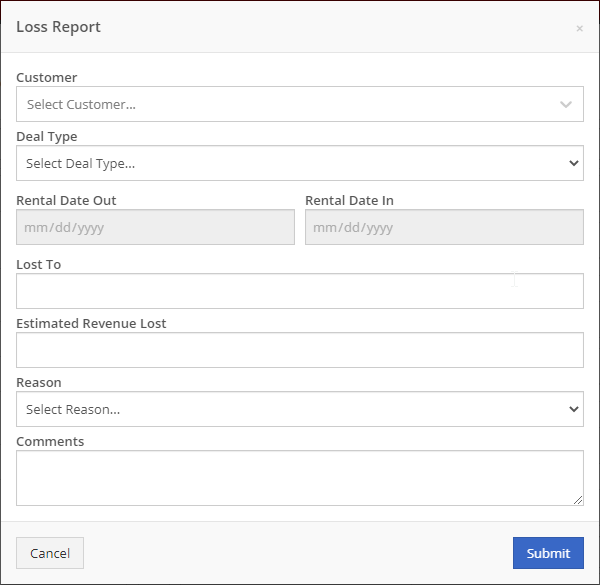The width and height of the screenshot is (600, 585).
Task: Click the chevron arrow in Customer field
Action: coord(566,104)
